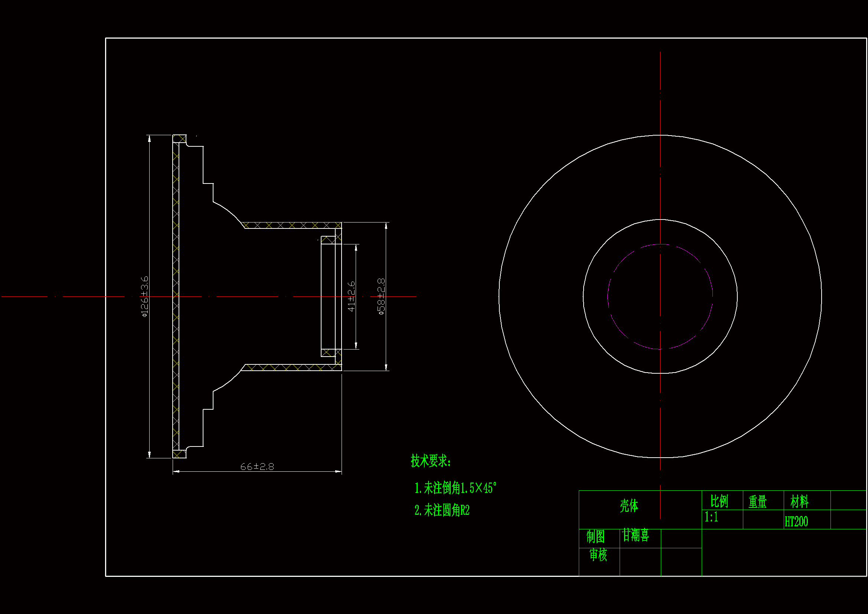Viewport: 868px width, 614px height.
Task: Pick the Φ58±2.8 diameter dimension
Action: (x=381, y=296)
